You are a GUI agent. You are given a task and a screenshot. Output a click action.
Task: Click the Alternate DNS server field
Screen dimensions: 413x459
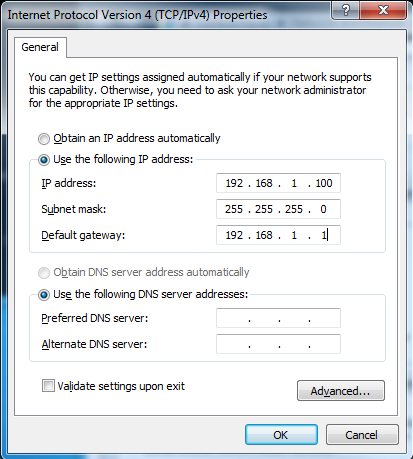278,344
